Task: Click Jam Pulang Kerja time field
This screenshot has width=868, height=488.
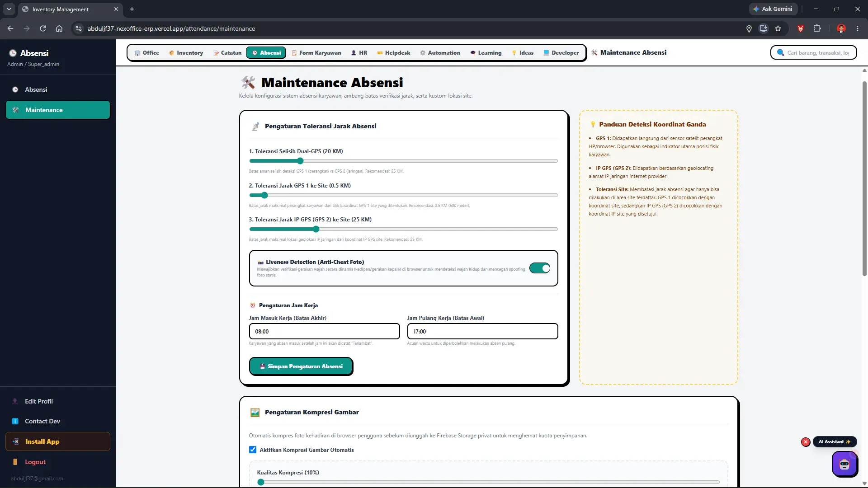Action: 482,331
